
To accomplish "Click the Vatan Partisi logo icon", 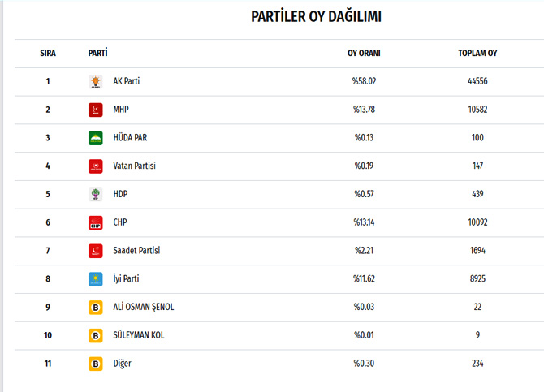I will [96, 166].
